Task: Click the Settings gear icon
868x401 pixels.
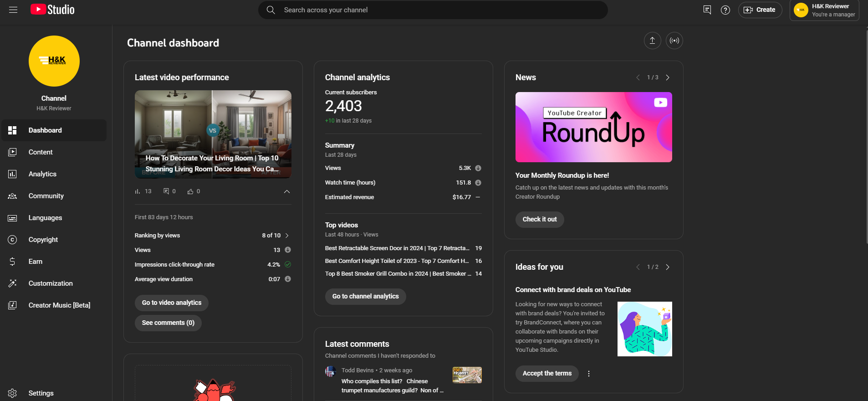Action: [x=12, y=393]
